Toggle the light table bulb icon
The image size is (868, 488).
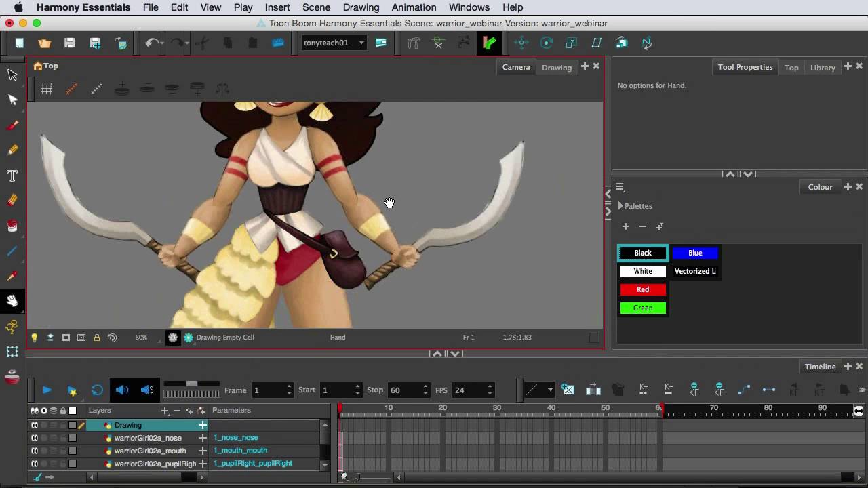[34, 338]
